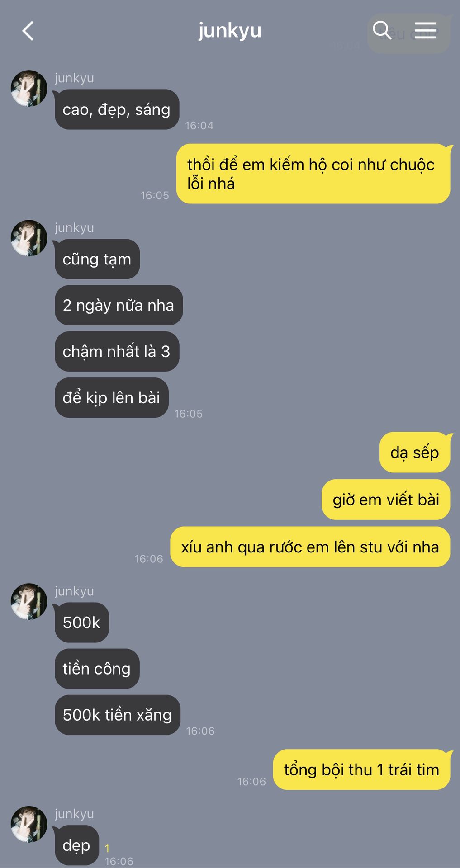
Task: Tap junkyu's avatar beside 'cao, đẹp, sáng'
Action: click(x=29, y=88)
